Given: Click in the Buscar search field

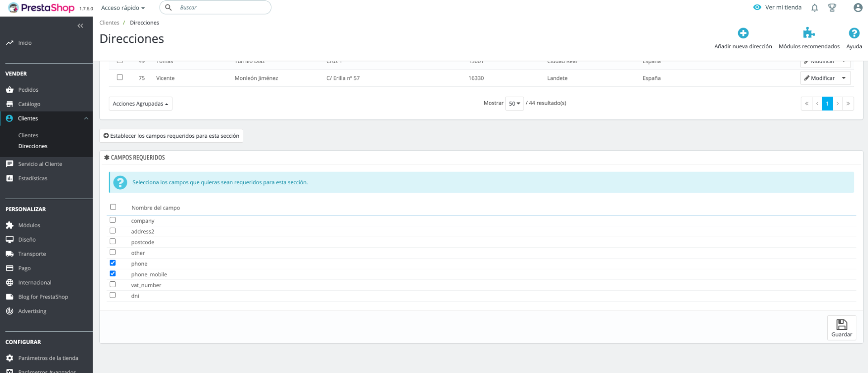Looking at the screenshot, I should (216, 7).
